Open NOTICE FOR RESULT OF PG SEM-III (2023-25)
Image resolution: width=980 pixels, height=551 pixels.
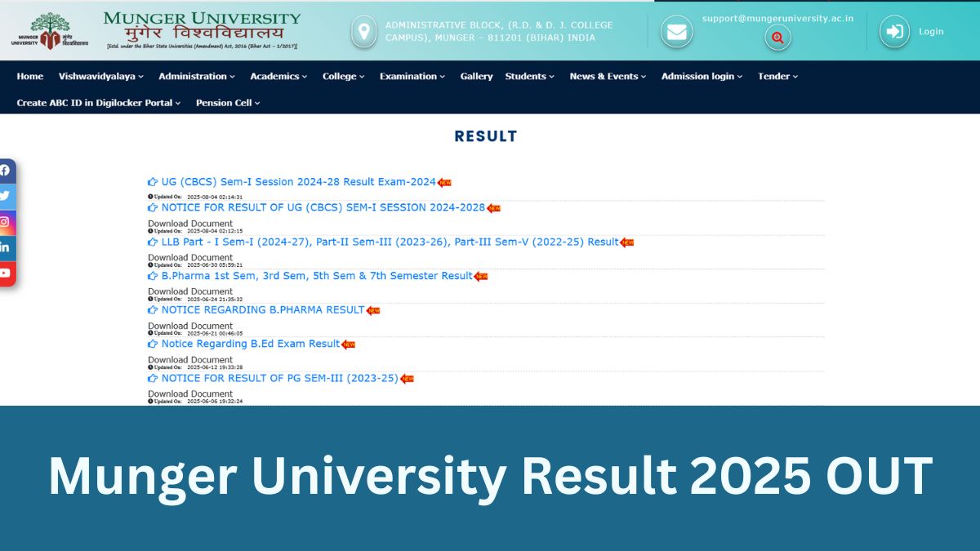(280, 378)
